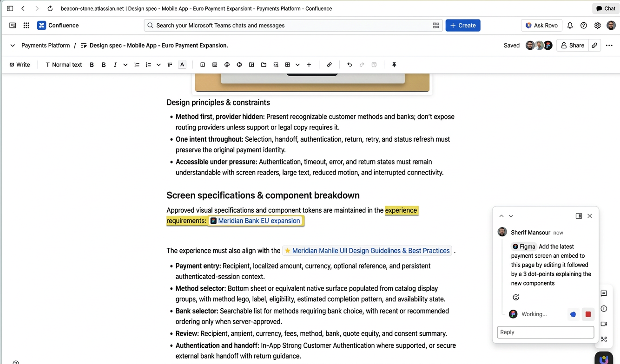
Task: Go to the previous comment with the up arrow
Action: (x=501, y=216)
